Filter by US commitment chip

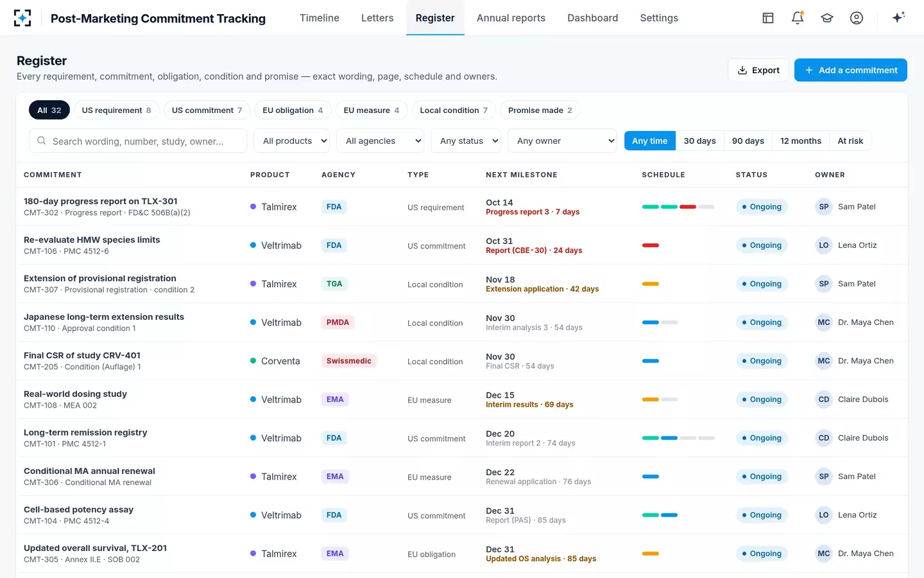(207, 110)
